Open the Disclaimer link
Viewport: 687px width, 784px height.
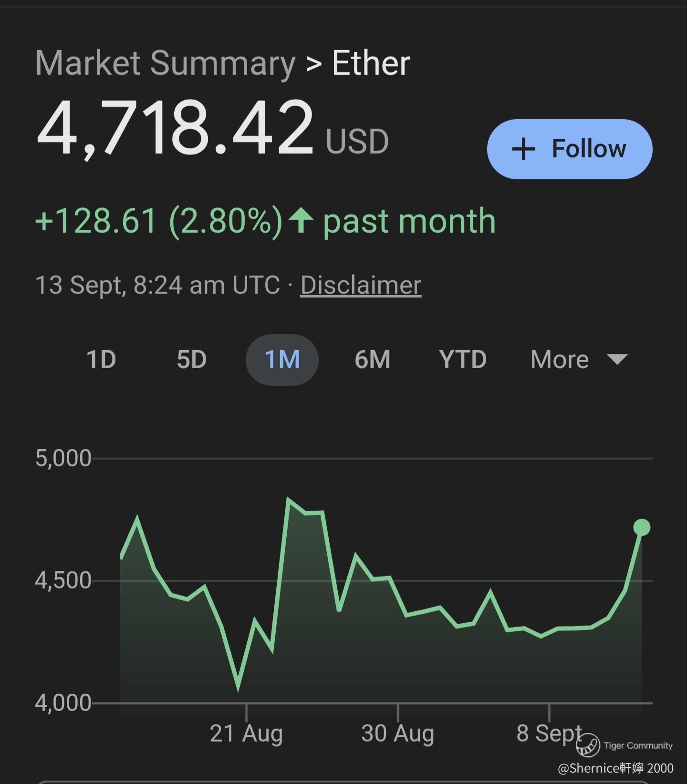[x=361, y=285]
